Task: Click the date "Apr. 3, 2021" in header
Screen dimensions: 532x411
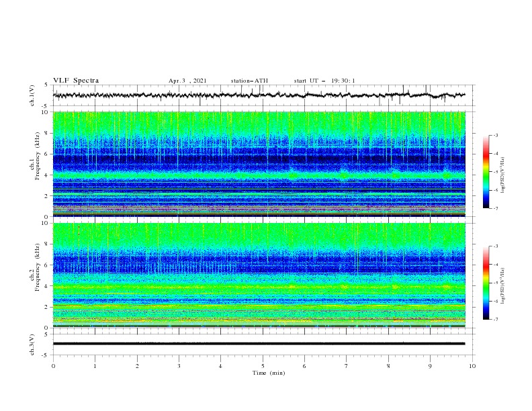Action: [187, 81]
